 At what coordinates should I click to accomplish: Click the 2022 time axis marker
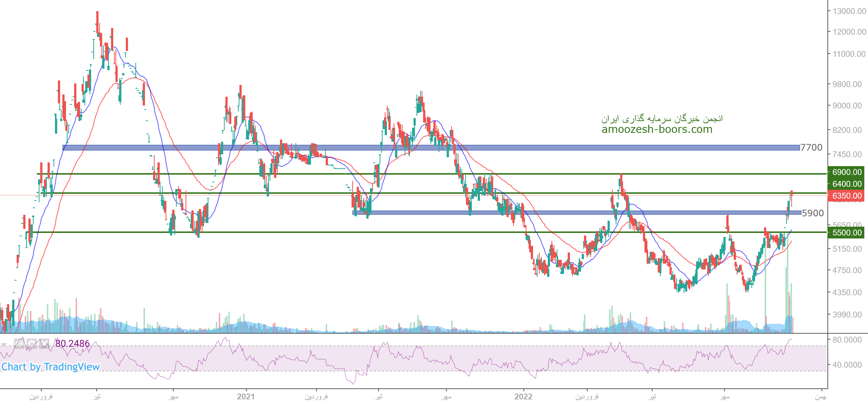pyautogui.click(x=523, y=396)
